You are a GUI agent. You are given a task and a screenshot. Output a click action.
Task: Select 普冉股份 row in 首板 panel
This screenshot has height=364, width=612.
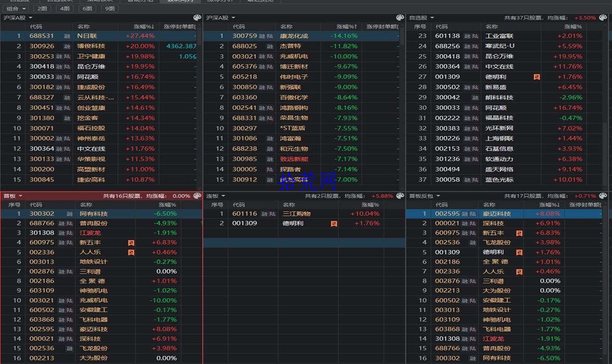coord(101,223)
